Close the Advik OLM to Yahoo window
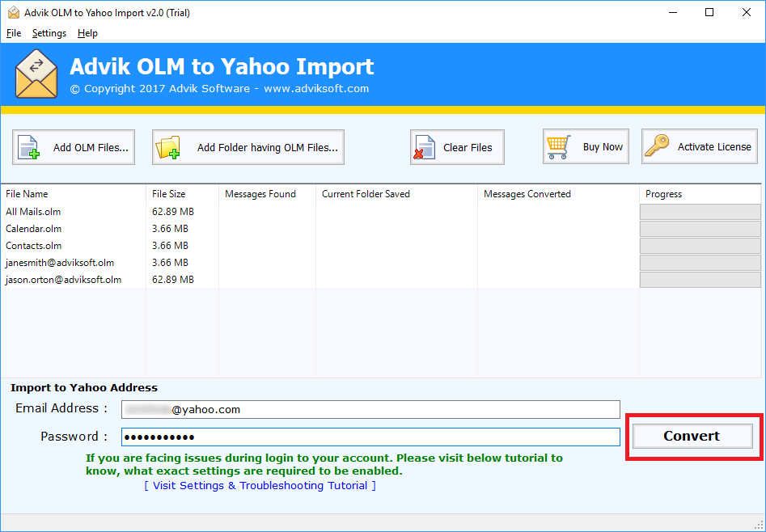The height and width of the screenshot is (532, 766). (747, 13)
